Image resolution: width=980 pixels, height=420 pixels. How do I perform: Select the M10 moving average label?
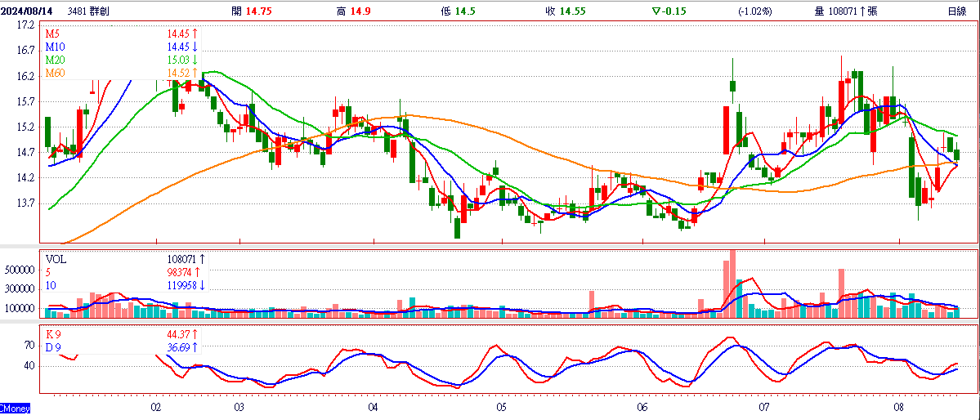pyautogui.click(x=55, y=47)
